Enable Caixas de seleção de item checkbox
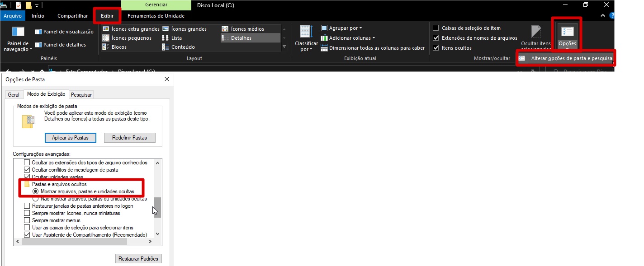 [436, 28]
